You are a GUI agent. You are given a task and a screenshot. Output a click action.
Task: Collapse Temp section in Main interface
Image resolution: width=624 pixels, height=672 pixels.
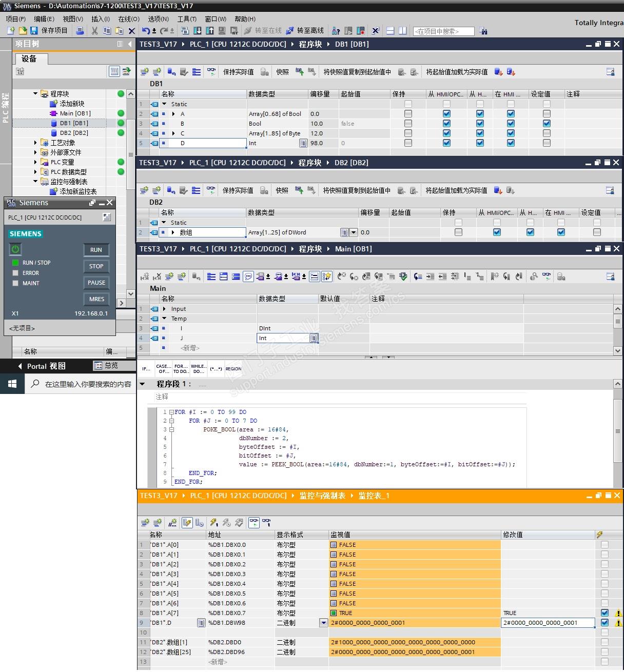[164, 319]
